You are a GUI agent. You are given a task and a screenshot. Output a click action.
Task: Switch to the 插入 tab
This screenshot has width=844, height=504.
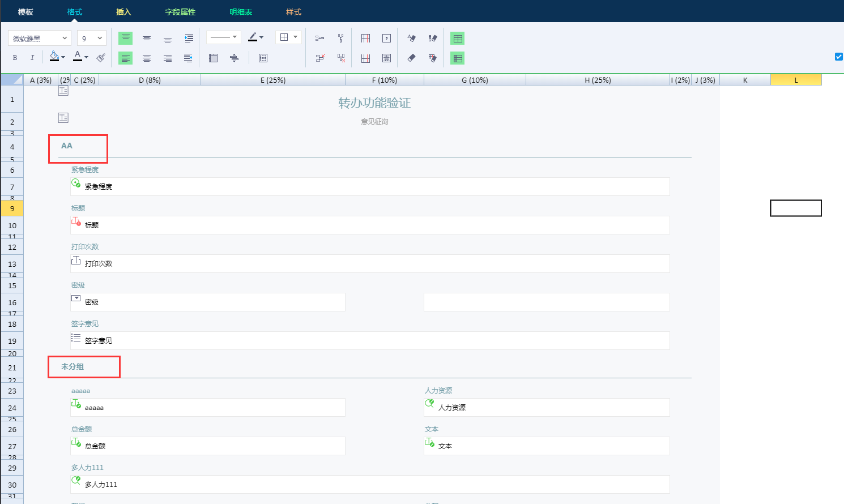pyautogui.click(x=123, y=12)
